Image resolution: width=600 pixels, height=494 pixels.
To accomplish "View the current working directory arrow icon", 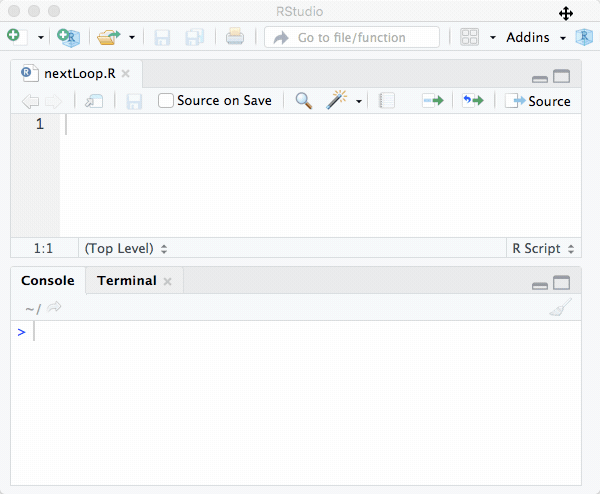I will tap(54, 307).
